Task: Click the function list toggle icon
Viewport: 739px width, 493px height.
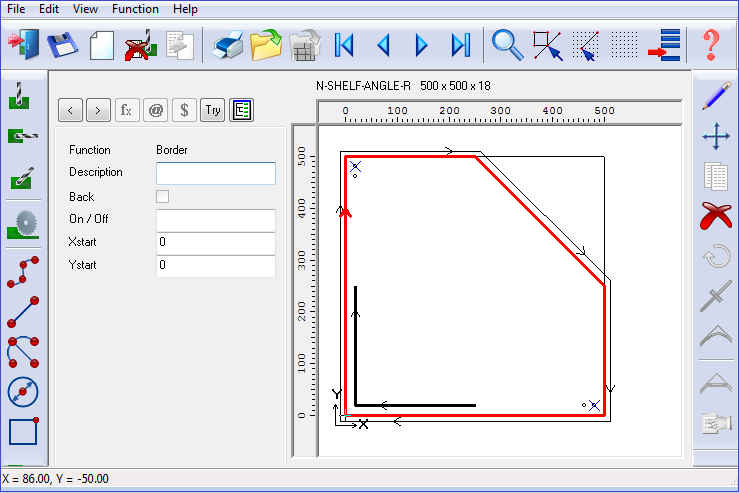Action: click(x=241, y=110)
